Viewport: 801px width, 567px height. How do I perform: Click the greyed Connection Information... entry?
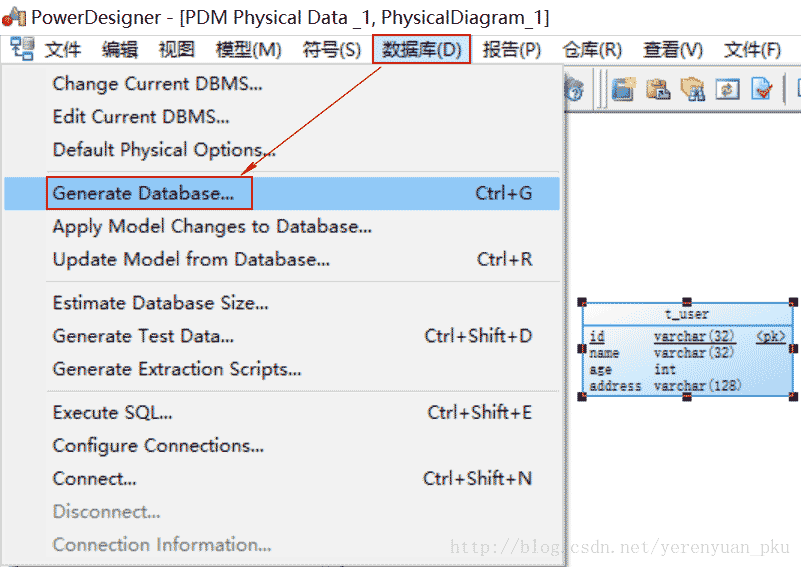pyautogui.click(x=282, y=545)
